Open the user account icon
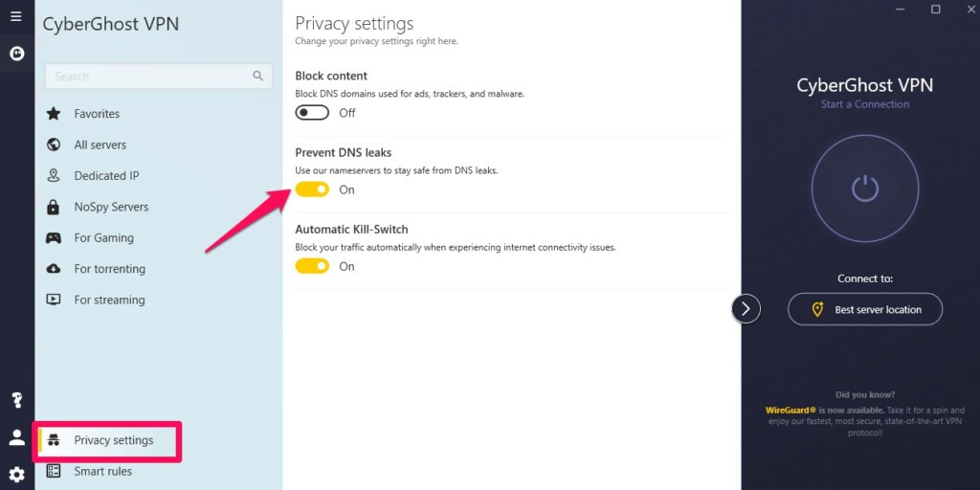This screenshot has height=490, width=980. point(17,437)
